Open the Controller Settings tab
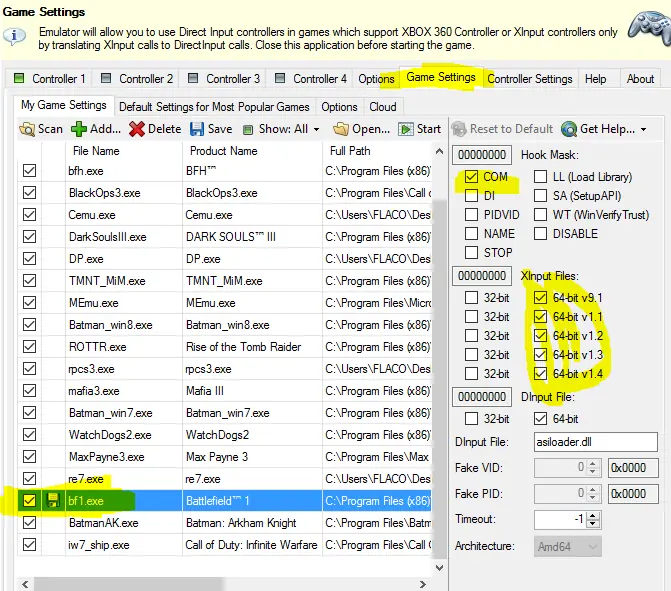 click(529, 79)
